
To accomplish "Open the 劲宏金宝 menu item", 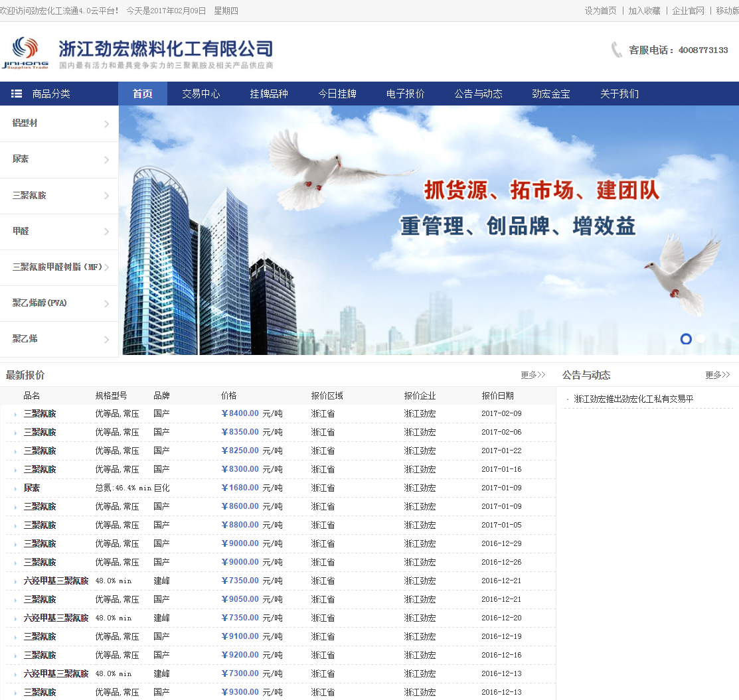I will [x=551, y=94].
